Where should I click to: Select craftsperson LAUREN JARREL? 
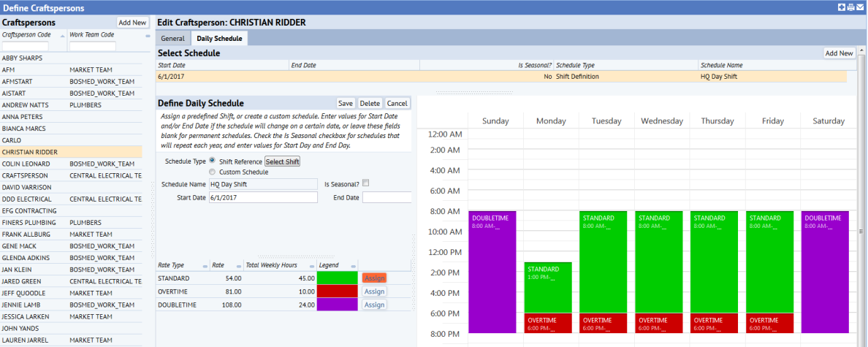[x=71, y=340]
